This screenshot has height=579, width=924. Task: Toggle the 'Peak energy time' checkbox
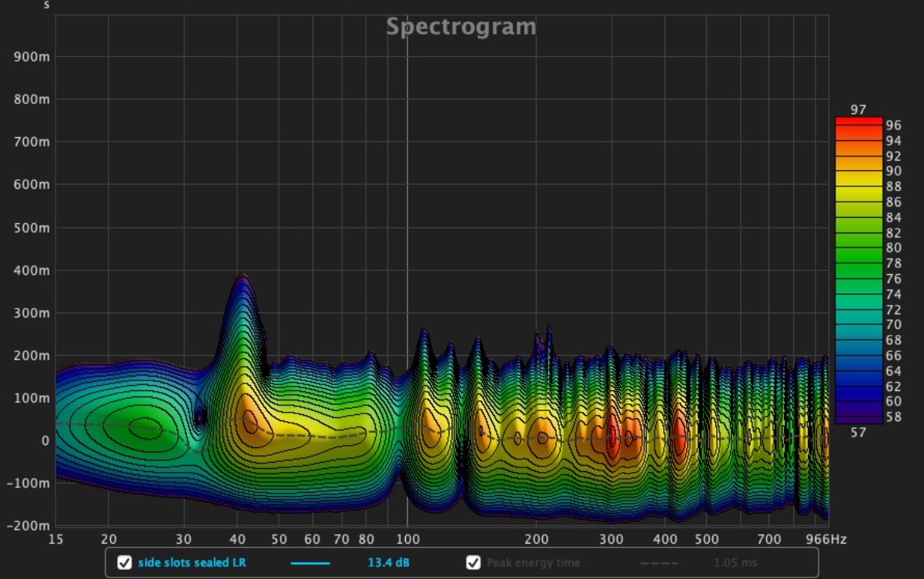pyautogui.click(x=474, y=563)
